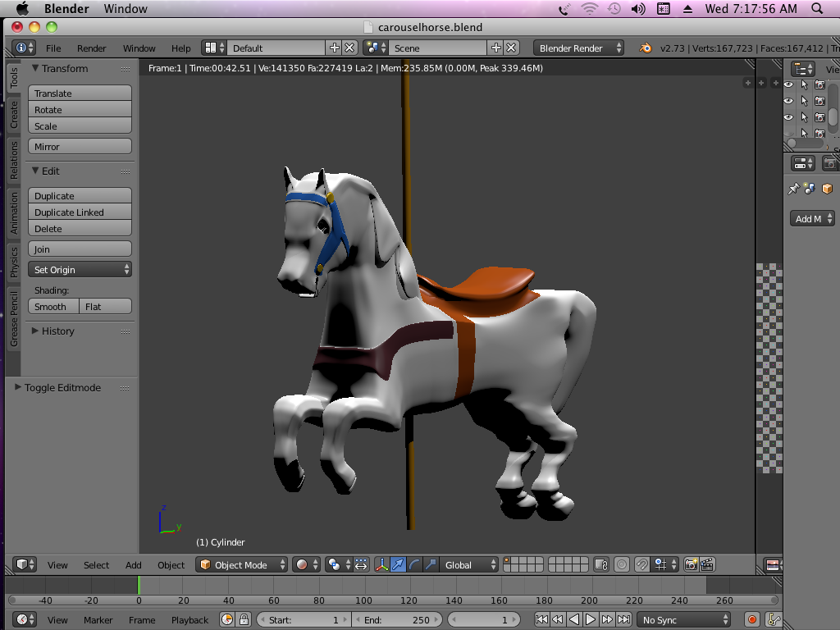Image resolution: width=840 pixels, height=630 pixels.
Task: Toggle the 3D manipulator axes widget icon
Action: 381,564
